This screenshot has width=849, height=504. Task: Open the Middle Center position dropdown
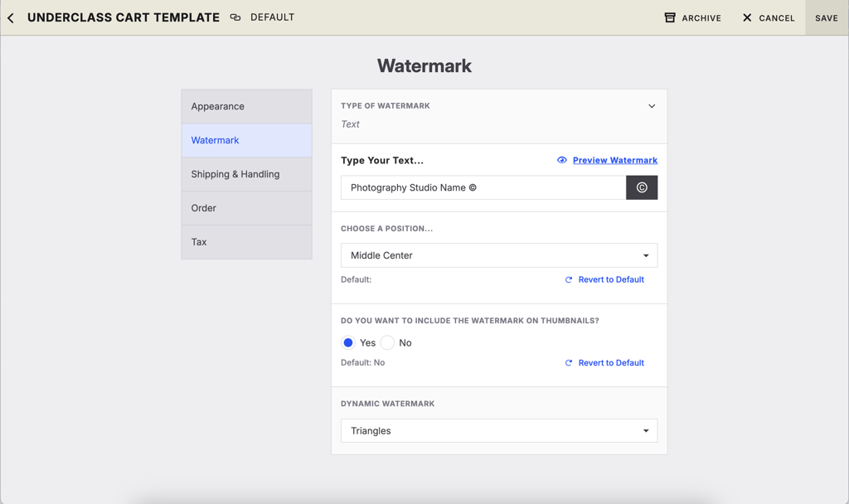tap(499, 255)
